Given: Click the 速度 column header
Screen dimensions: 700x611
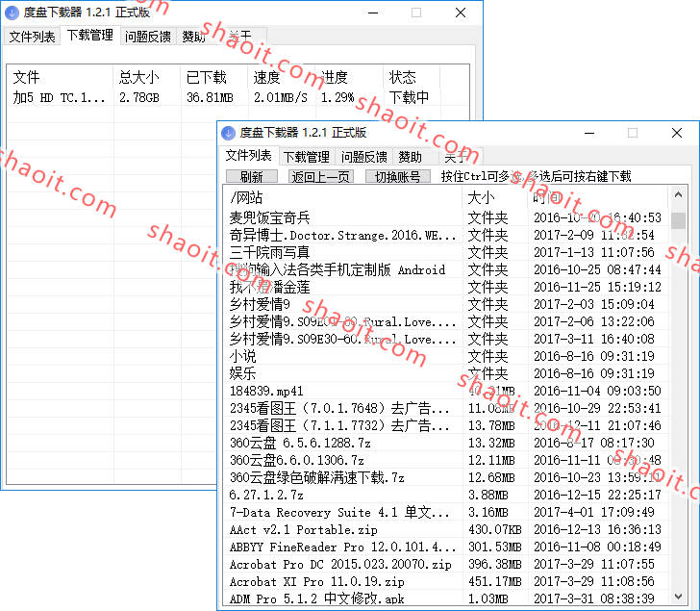Looking at the screenshot, I should pos(281,77).
